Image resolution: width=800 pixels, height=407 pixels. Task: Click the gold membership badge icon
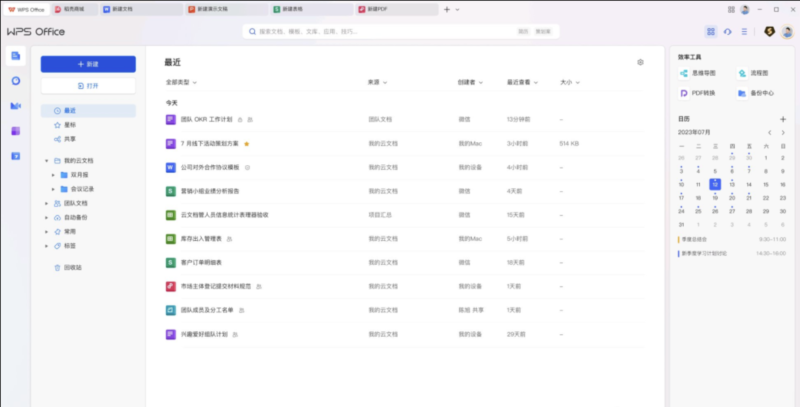pos(769,32)
